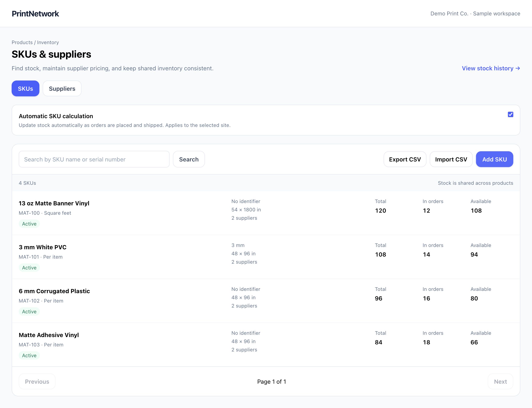Toggle Automatic SKU calculation checkbox
This screenshot has height=408, width=532.
pos(510,114)
